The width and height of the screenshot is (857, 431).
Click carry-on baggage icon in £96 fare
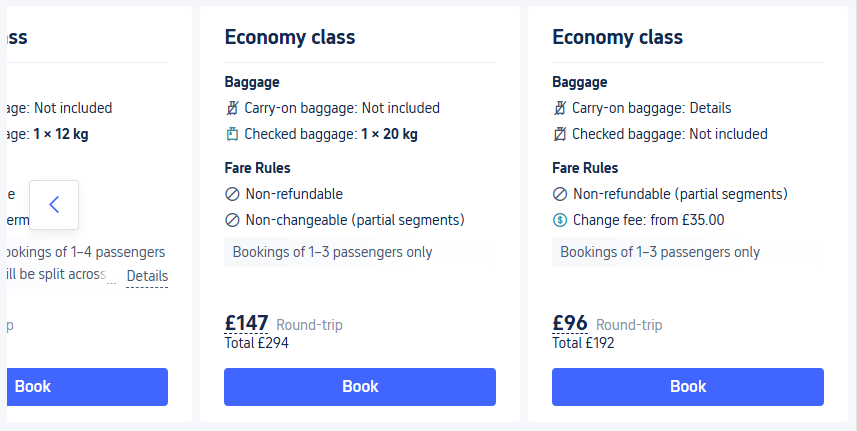coord(560,108)
